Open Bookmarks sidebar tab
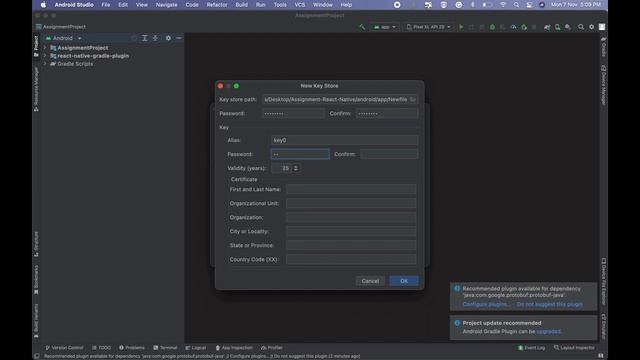 [x=36, y=280]
